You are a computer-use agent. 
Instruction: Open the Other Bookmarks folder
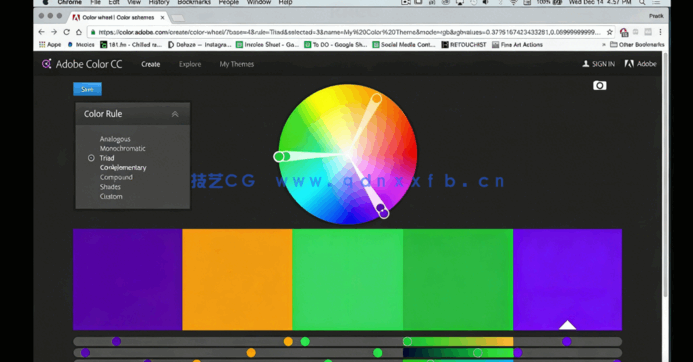click(x=637, y=45)
